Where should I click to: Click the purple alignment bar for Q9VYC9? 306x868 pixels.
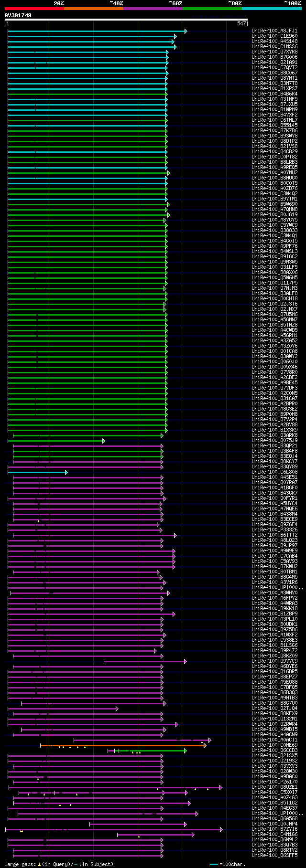point(145,661)
